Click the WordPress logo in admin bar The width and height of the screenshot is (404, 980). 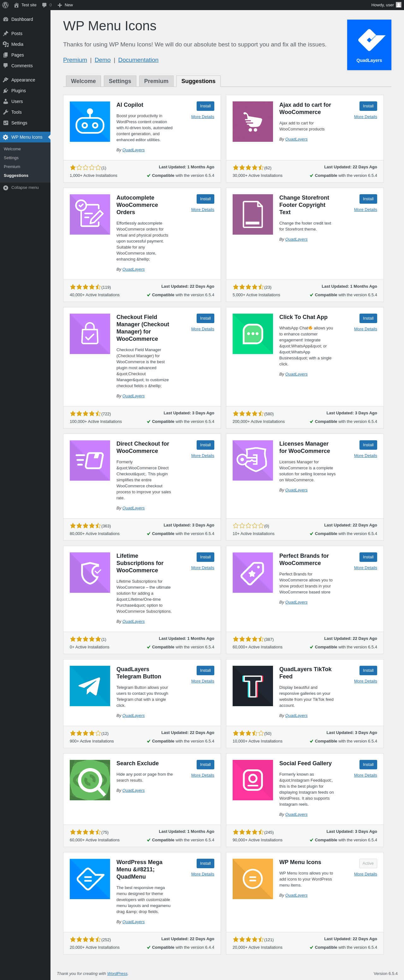[x=5, y=5]
